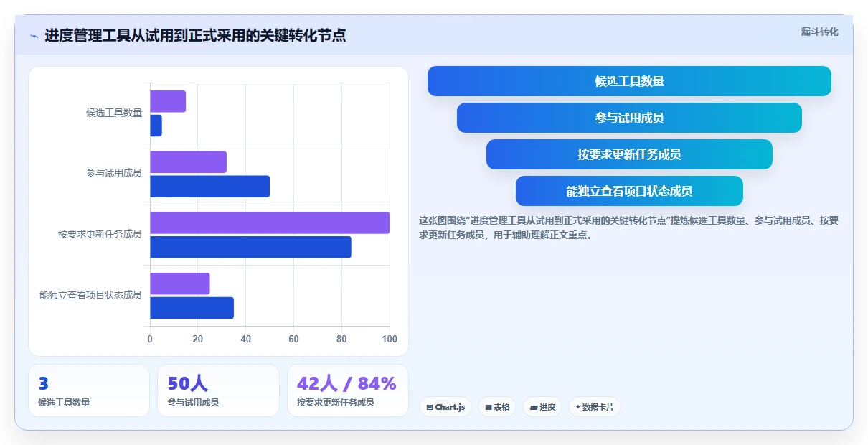Image resolution: width=868 pixels, height=445 pixels.
Task: Click the purple chart bar for 参与试用成员
Action: [188, 162]
